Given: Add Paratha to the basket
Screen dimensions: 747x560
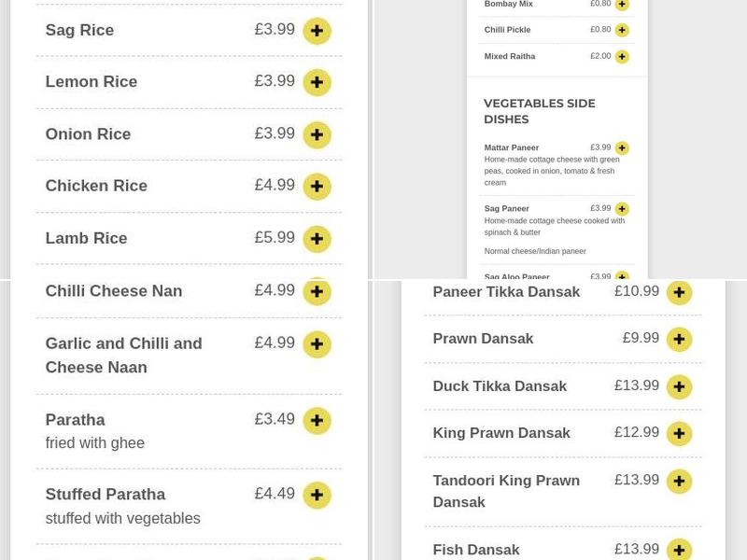Looking at the screenshot, I should [x=317, y=421].
